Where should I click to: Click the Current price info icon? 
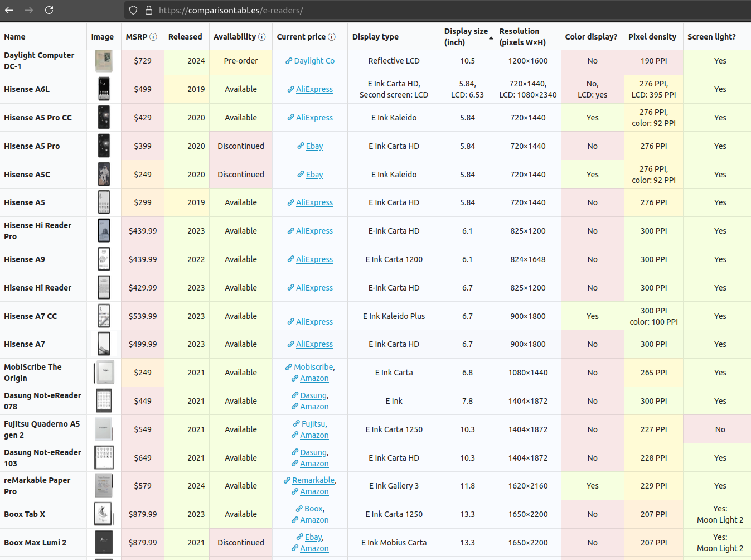click(x=332, y=37)
